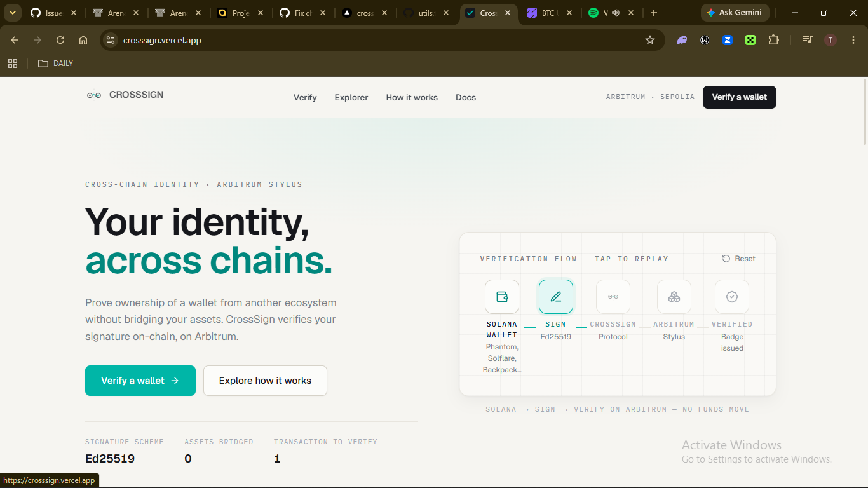
Task: Click the dark Verify a wallet header button
Action: point(740,97)
